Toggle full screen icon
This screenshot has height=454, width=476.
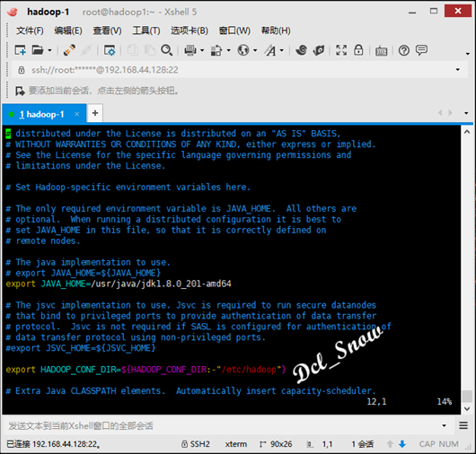pos(341,50)
